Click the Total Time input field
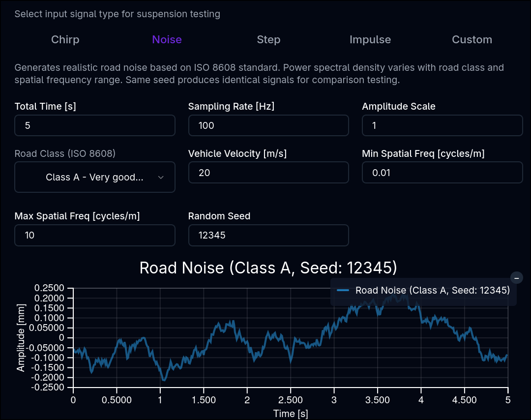Viewport: 531px width, 420px height. (x=95, y=125)
